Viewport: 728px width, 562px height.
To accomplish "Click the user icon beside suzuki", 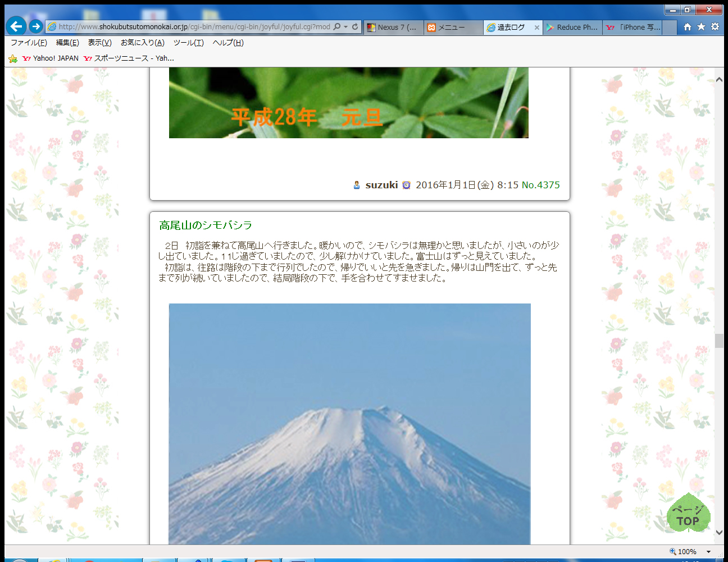I will [357, 185].
